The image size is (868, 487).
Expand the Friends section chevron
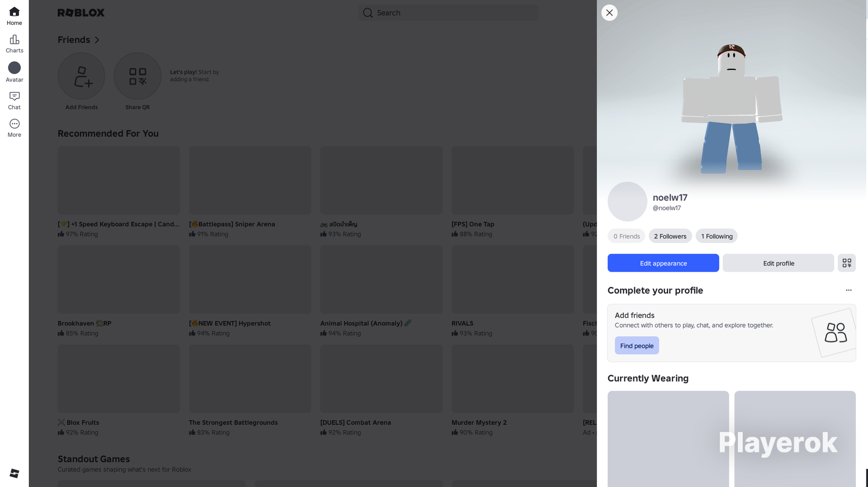[x=97, y=40]
